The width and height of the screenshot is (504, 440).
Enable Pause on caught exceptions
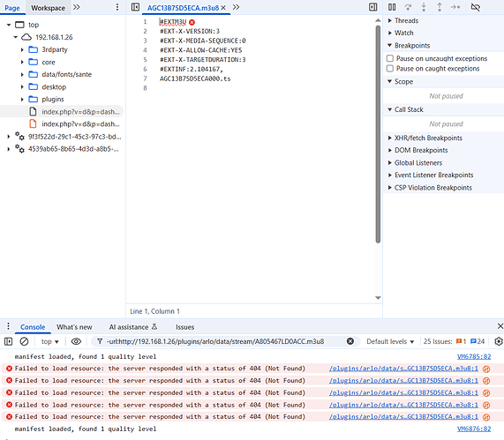(x=390, y=69)
